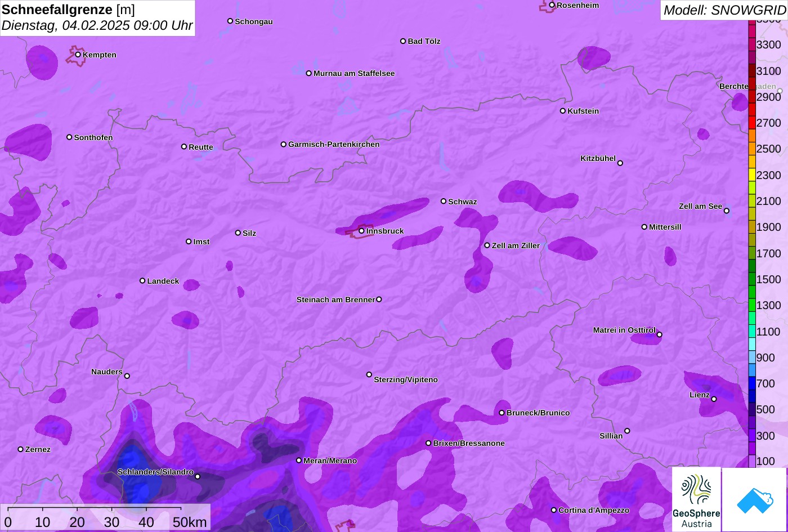Click the blue 700 legend color

coord(752,383)
